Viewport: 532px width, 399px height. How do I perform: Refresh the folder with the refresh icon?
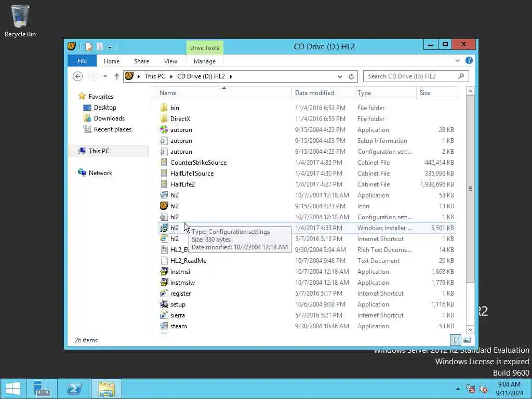coord(351,77)
